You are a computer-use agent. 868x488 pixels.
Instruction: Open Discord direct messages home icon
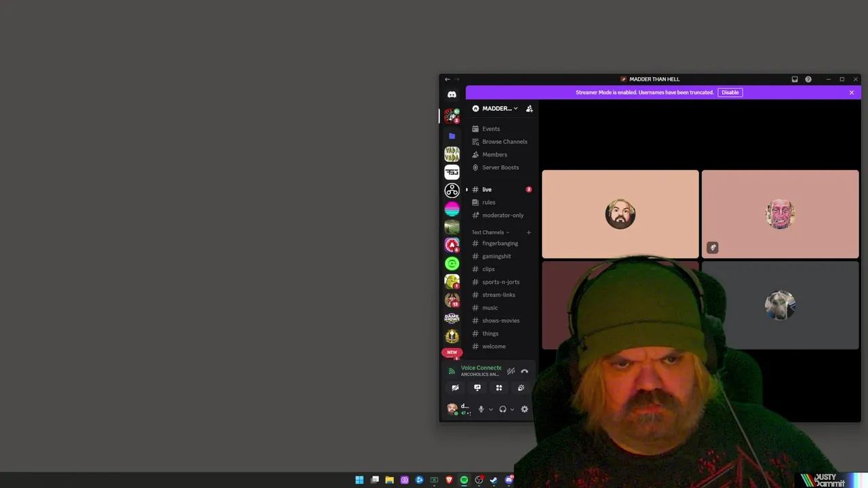point(452,95)
